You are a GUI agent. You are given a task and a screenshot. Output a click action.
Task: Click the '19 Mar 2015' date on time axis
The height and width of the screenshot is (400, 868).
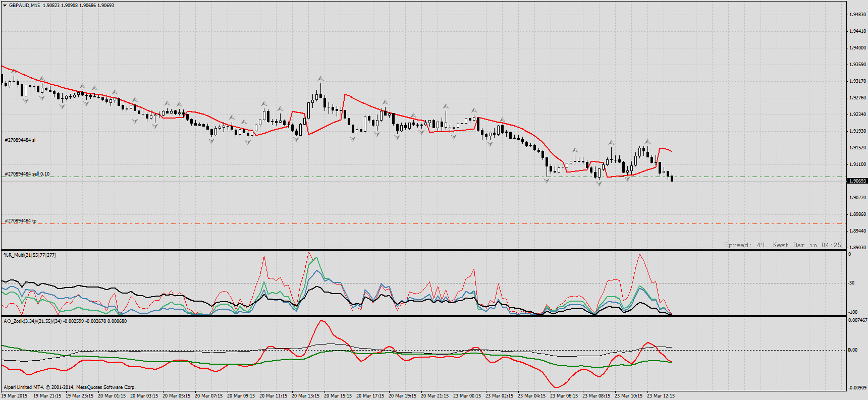14,396
